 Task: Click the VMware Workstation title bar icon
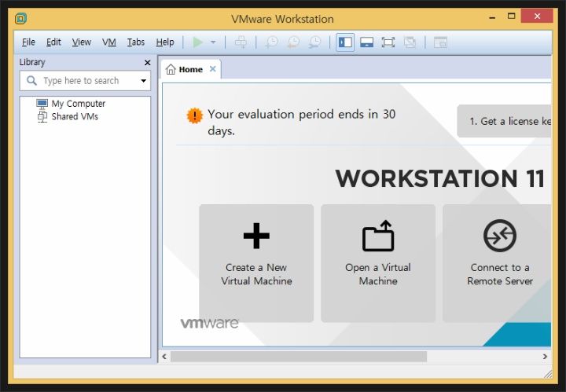pyautogui.click(x=21, y=18)
